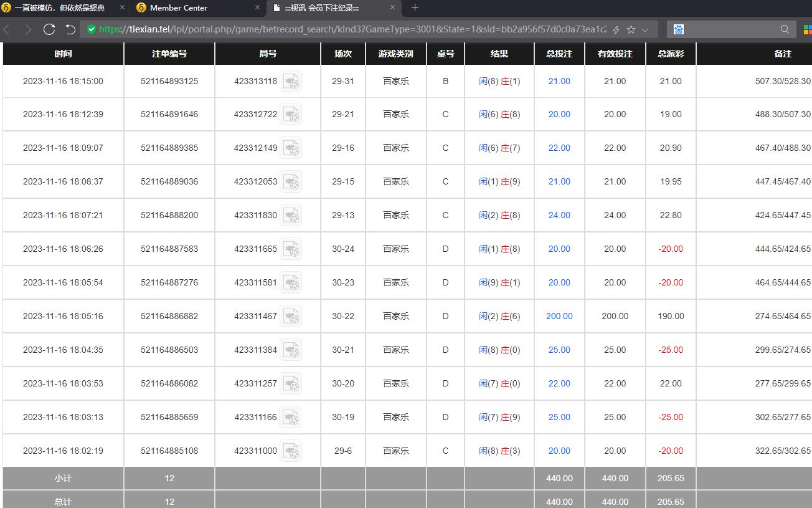Expand the address bar dropdown chevron
Viewport: 812px width, 508px height.
click(645, 29)
